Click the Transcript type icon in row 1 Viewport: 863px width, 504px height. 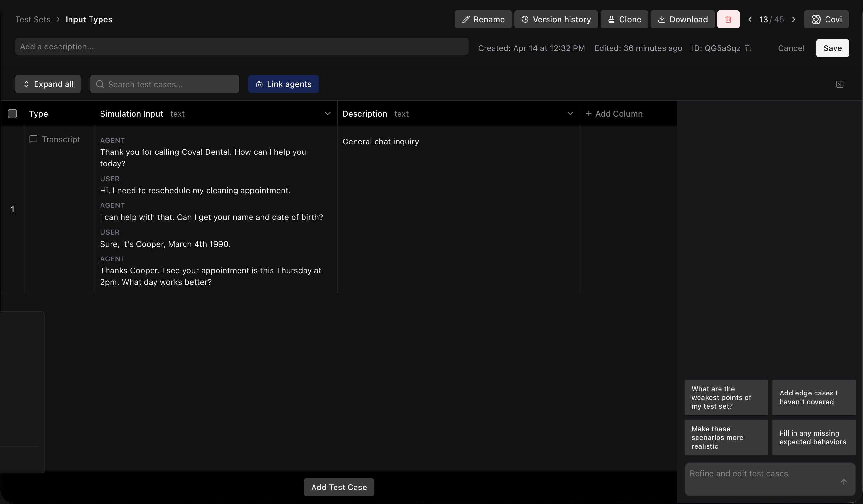coord(33,139)
